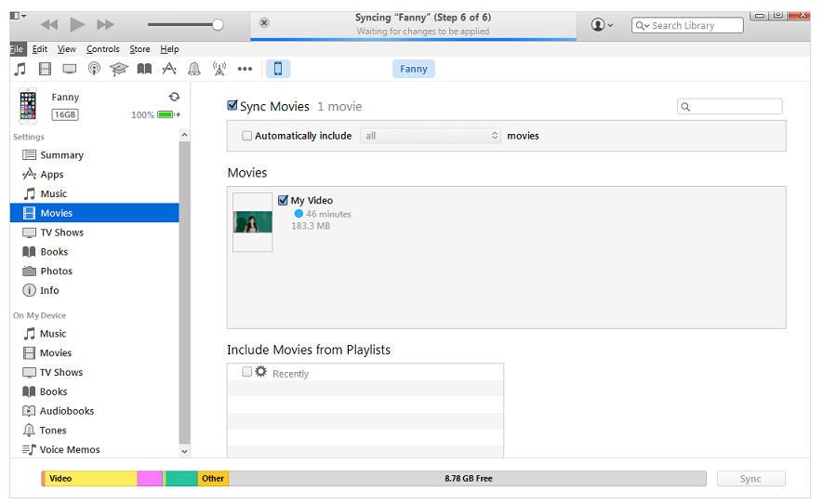Click the Search Library field
This screenshot has height=504, width=823.
(x=693, y=25)
